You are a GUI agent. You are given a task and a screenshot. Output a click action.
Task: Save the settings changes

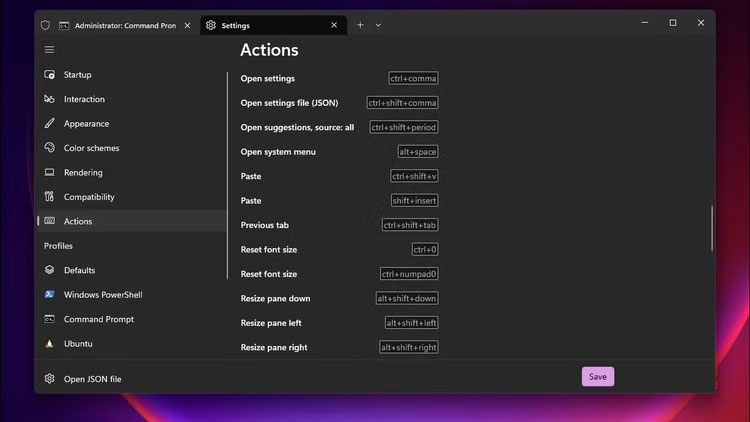click(598, 377)
